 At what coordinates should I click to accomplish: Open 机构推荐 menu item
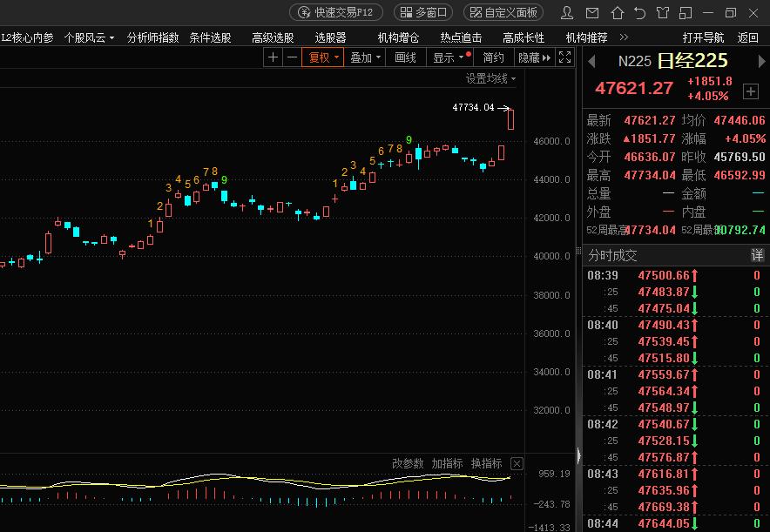[586, 37]
